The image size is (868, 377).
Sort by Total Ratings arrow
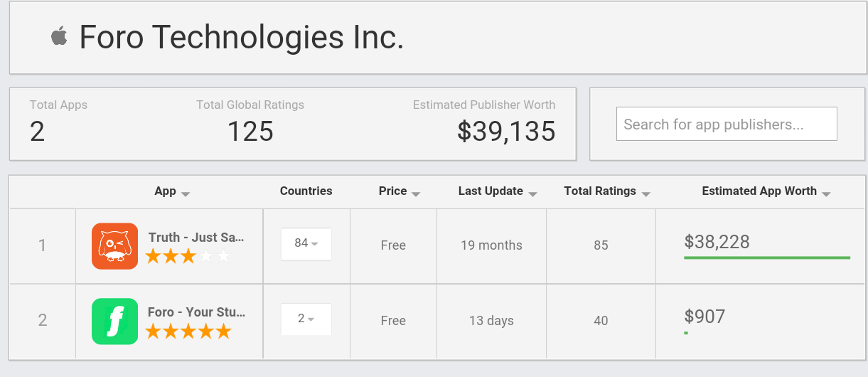(x=645, y=194)
